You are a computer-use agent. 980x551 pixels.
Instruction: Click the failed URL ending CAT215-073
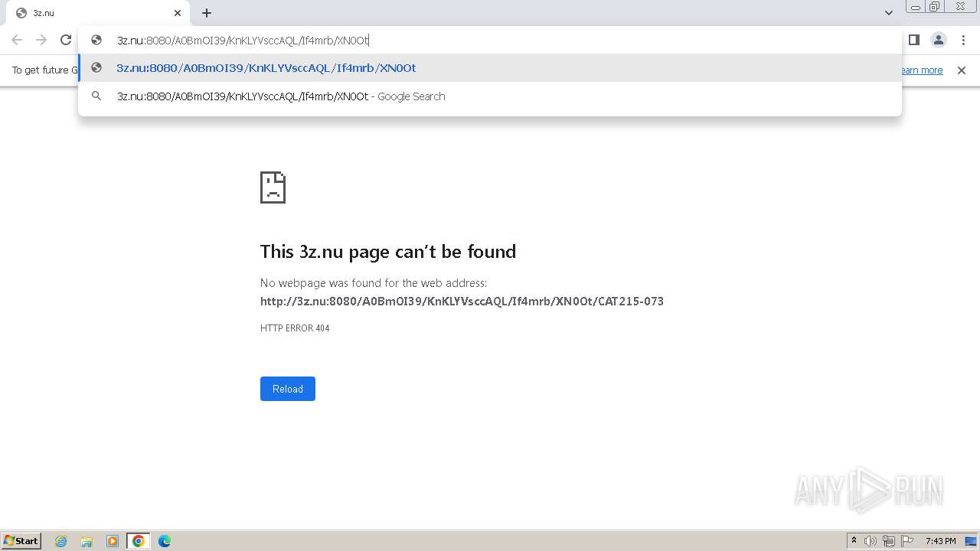tap(462, 302)
